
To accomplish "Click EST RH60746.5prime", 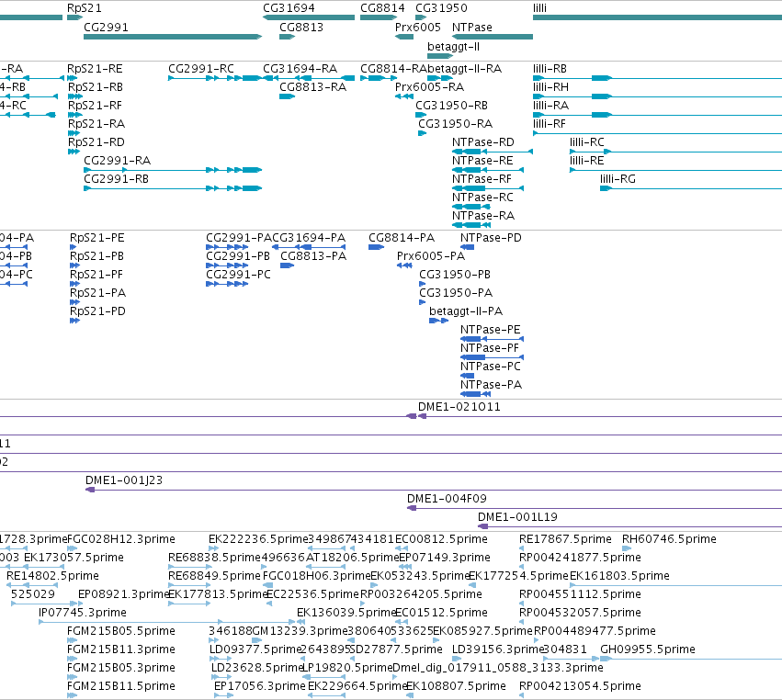I will coord(669,539).
